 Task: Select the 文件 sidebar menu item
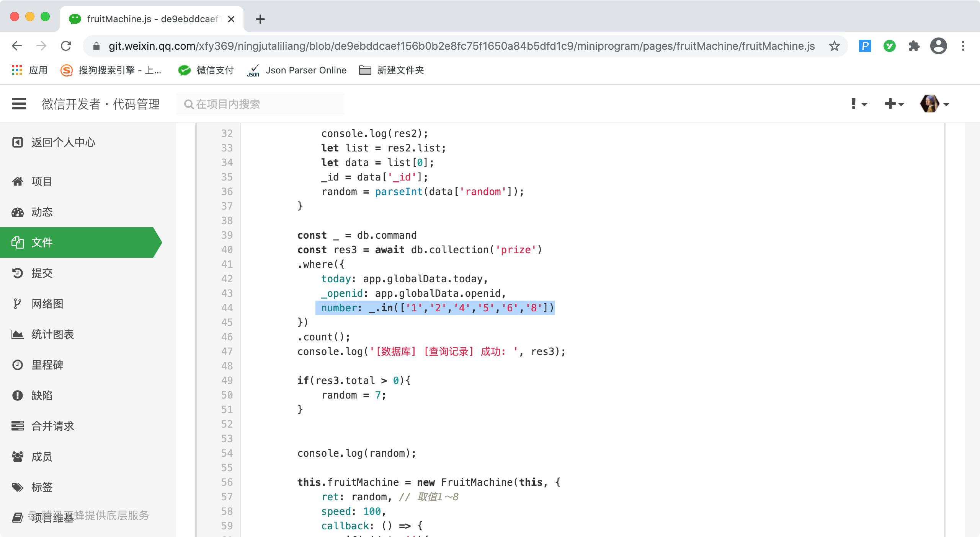click(x=42, y=242)
